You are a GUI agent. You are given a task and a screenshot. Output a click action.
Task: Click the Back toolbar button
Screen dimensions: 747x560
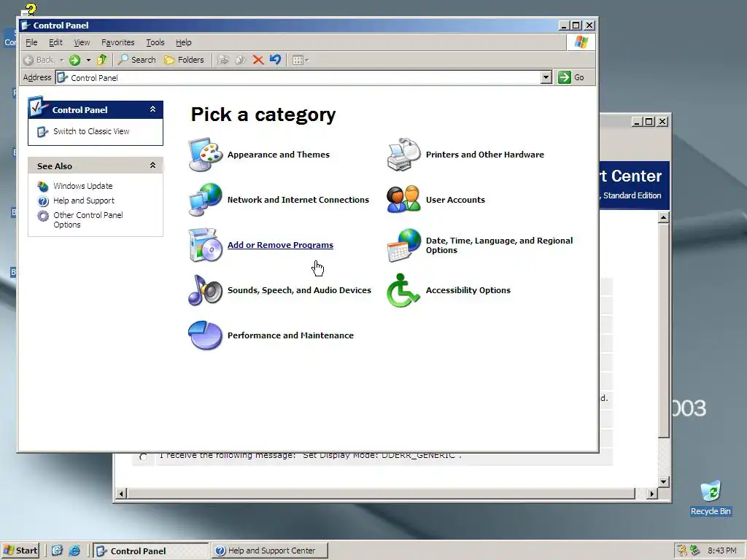pos(39,60)
